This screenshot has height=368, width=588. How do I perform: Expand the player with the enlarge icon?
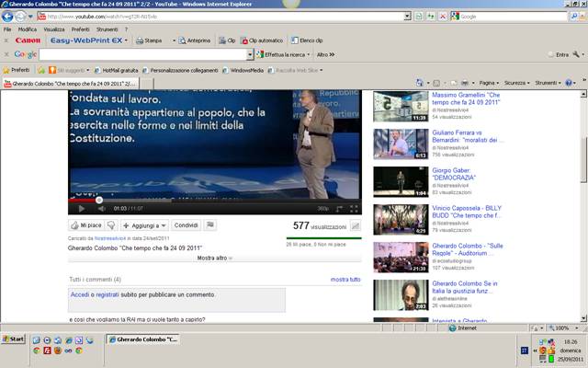click(x=339, y=209)
